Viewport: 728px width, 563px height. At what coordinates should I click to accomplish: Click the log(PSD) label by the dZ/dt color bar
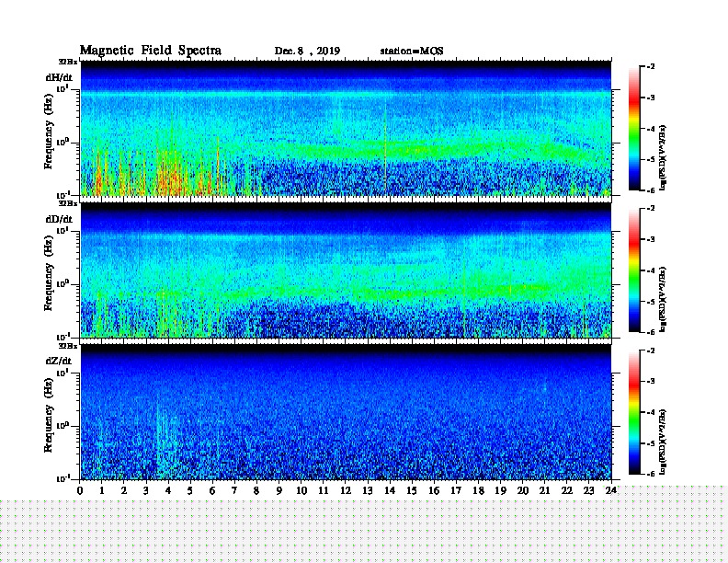click(663, 442)
